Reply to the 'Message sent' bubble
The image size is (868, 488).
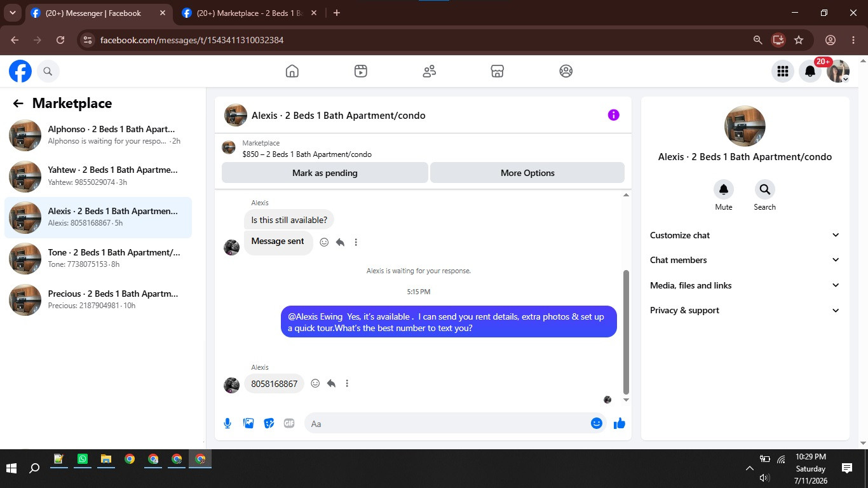point(340,242)
